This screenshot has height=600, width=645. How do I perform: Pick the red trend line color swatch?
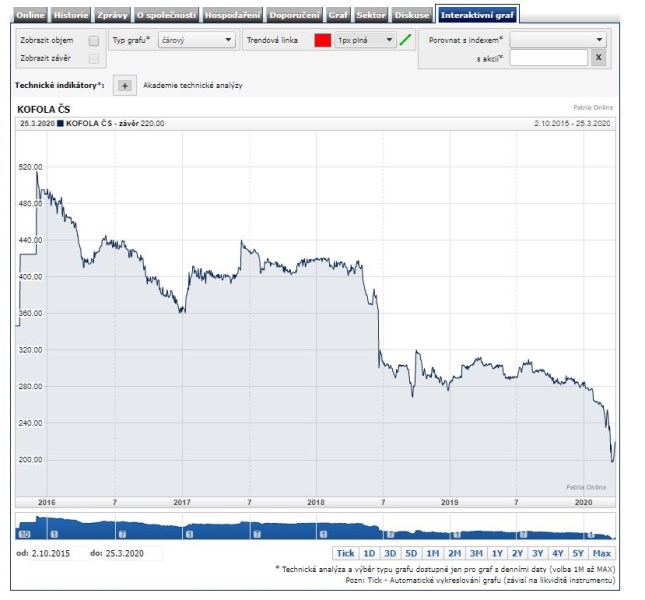point(322,41)
